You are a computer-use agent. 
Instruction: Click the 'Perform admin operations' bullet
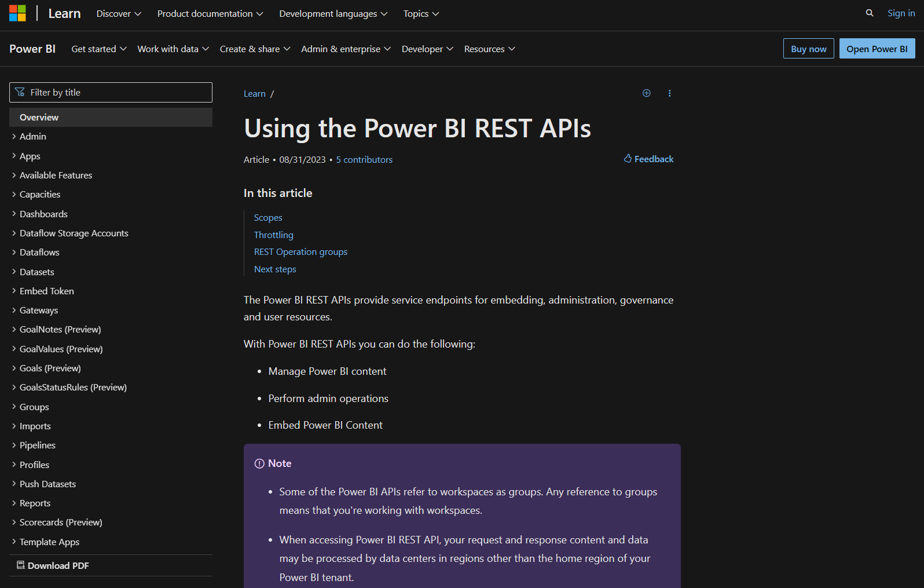tap(328, 398)
